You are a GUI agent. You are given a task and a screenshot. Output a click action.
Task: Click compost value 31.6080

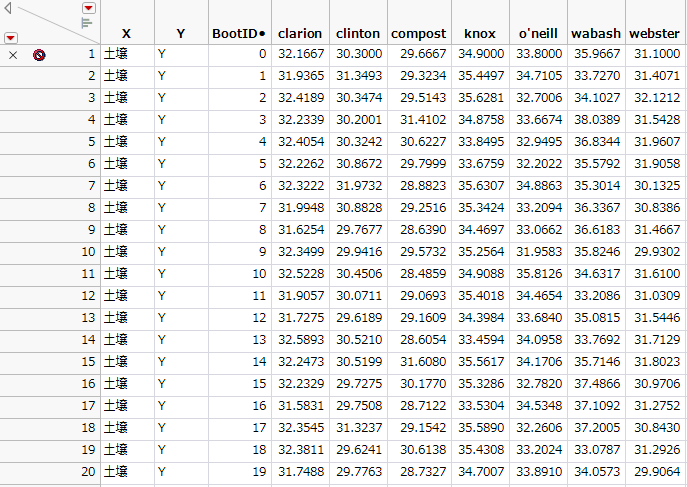point(423,362)
